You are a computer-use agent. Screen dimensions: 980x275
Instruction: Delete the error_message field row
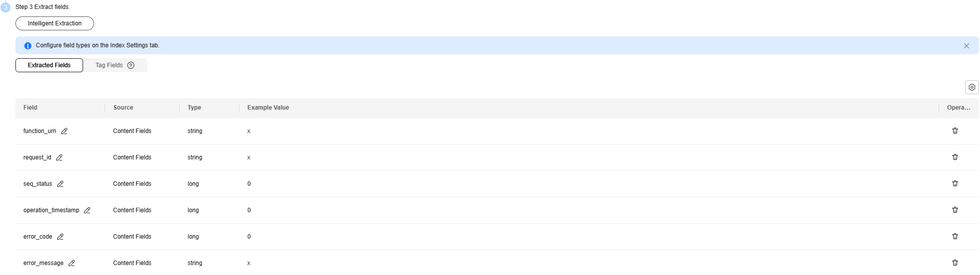pyautogui.click(x=955, y=263)
